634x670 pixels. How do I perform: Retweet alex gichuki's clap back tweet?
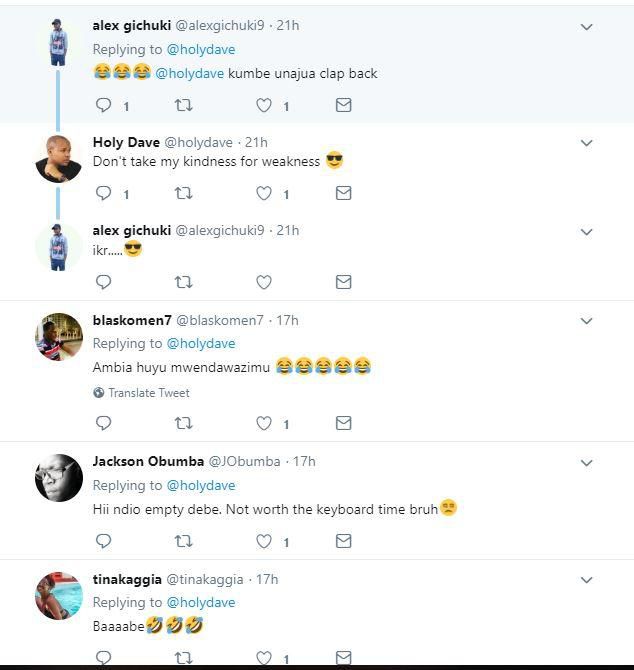(x=183, y=105)
